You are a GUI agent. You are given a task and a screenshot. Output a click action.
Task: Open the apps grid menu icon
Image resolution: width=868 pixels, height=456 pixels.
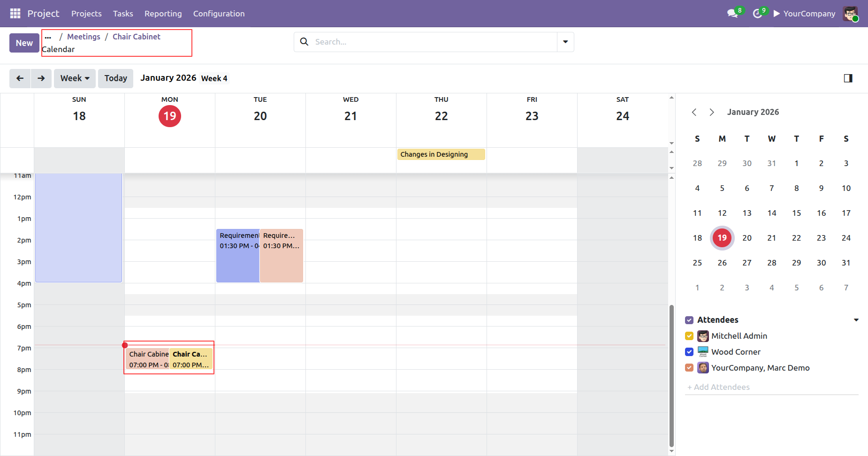(x=15, y=14)
